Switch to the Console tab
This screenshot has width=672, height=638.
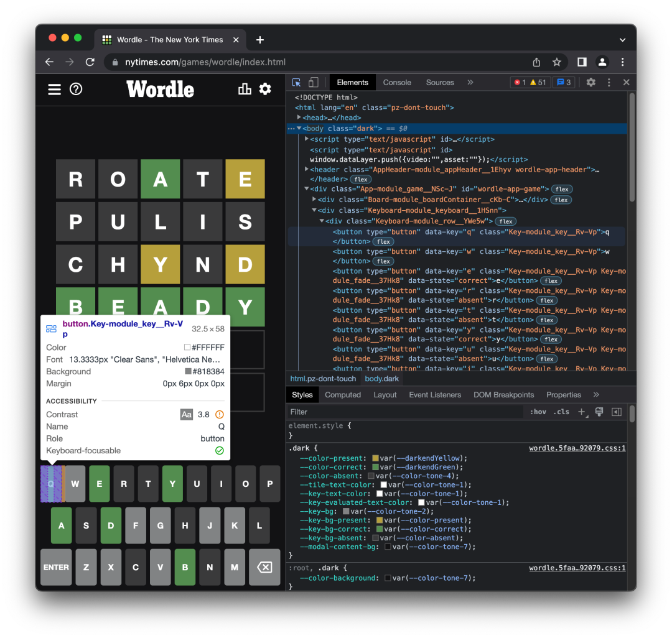click(397, 83)
